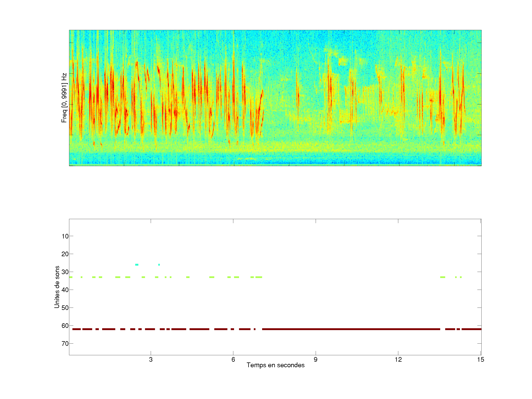Viewport: 532px width, 399px height.
Task: Click x-axis tick label 9
Action: pos(316,359)
